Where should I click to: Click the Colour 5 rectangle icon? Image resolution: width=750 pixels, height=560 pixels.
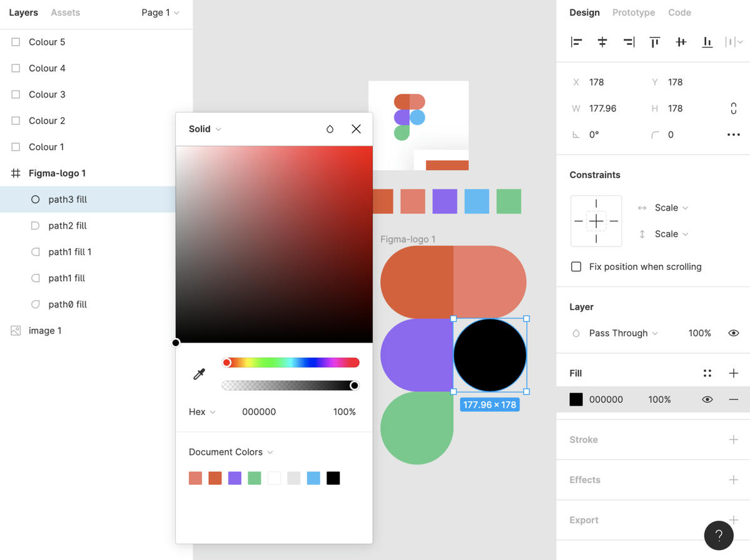coord(16,42)
